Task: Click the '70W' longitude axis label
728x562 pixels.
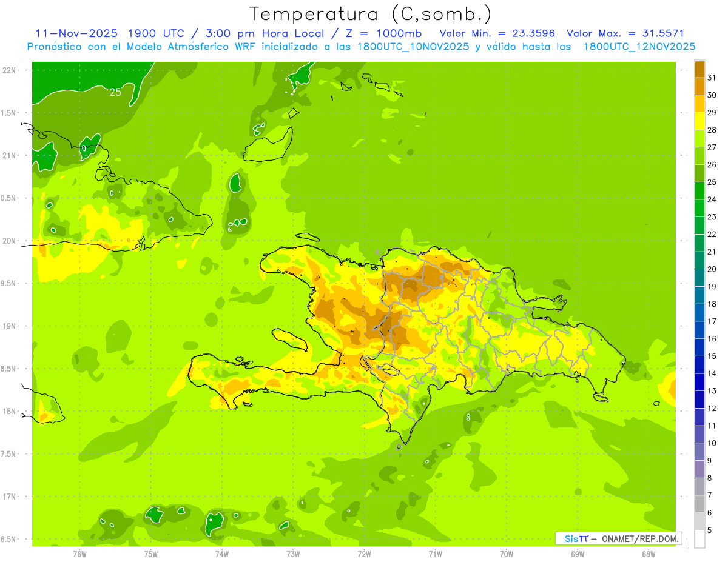Action: (507, 554)
